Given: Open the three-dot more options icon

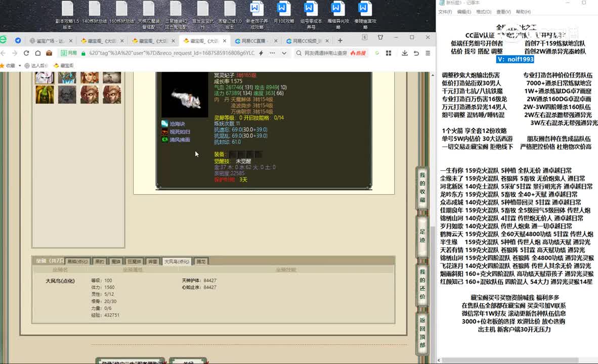Looking at the screenshot, I should pyautogui.click(x=272, y=53).
